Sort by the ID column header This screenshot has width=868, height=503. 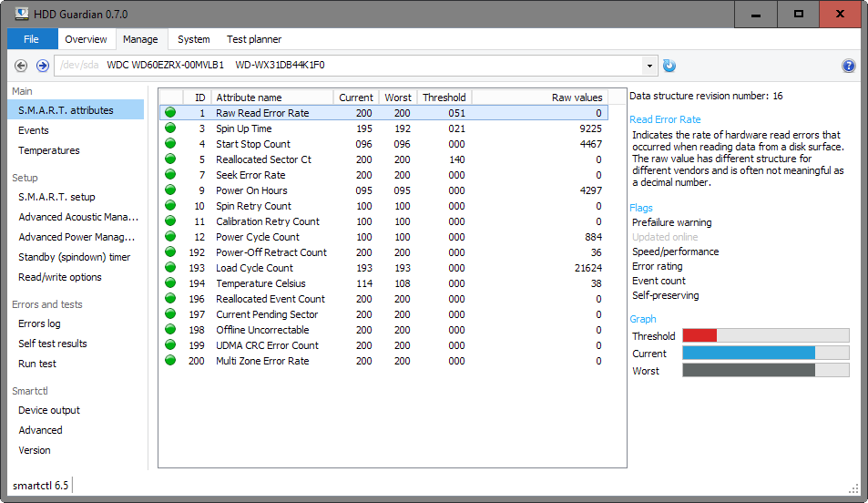tap(197, 97)
